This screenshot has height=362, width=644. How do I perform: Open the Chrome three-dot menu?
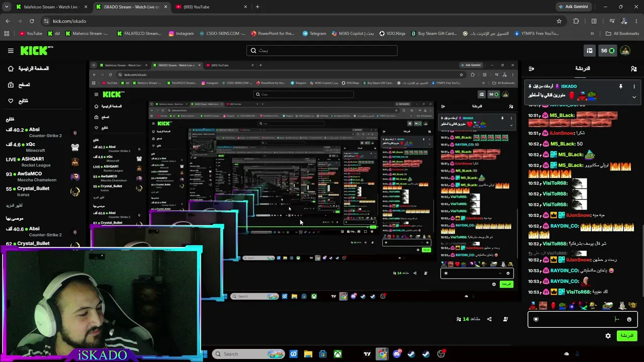point(636,21)
